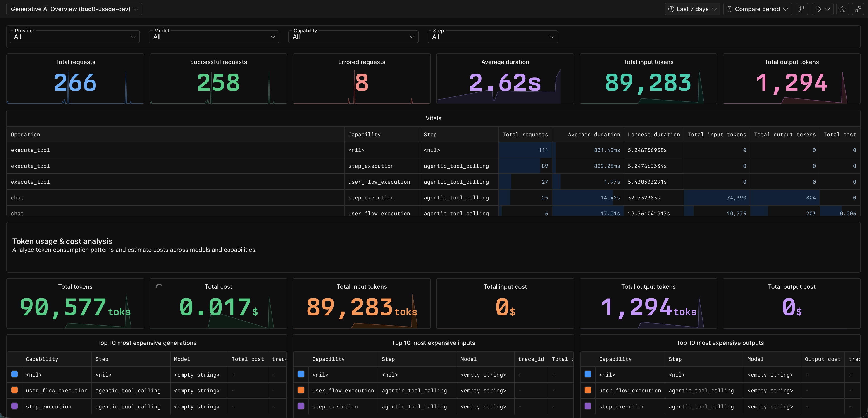Click the Last 7 days time range button

pos(692,9)
